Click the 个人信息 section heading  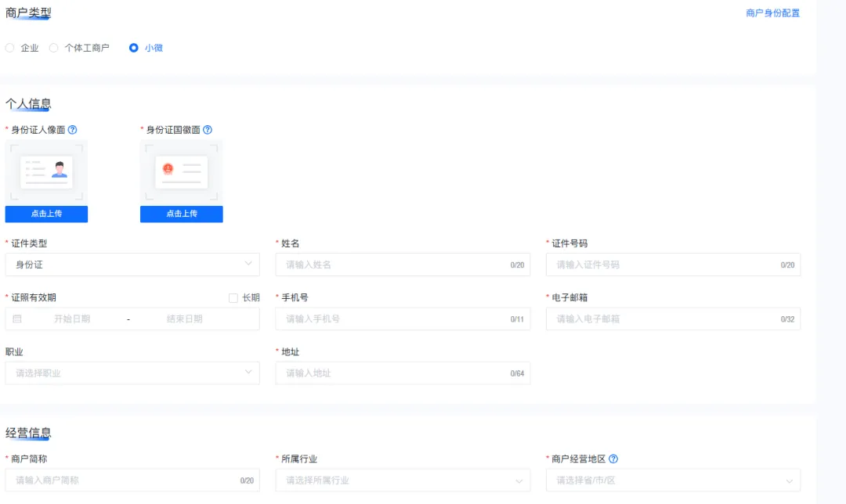28,103
